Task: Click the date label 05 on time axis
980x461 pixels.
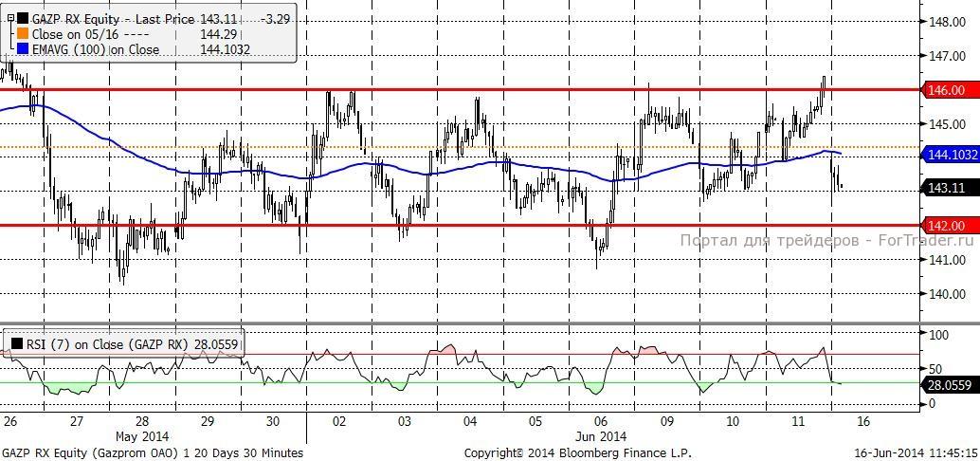Action: [535, 421]
